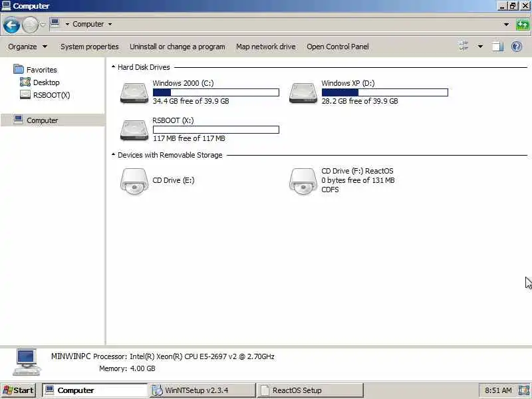Click the 'Windows 2000 (C:)' drive name

(184, 83)
